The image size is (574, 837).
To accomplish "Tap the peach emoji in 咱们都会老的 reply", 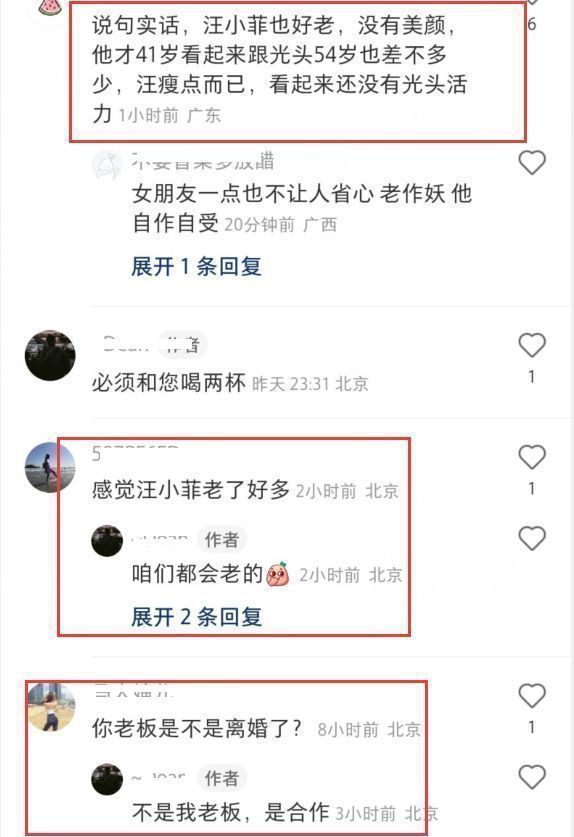I will point(278,574).
